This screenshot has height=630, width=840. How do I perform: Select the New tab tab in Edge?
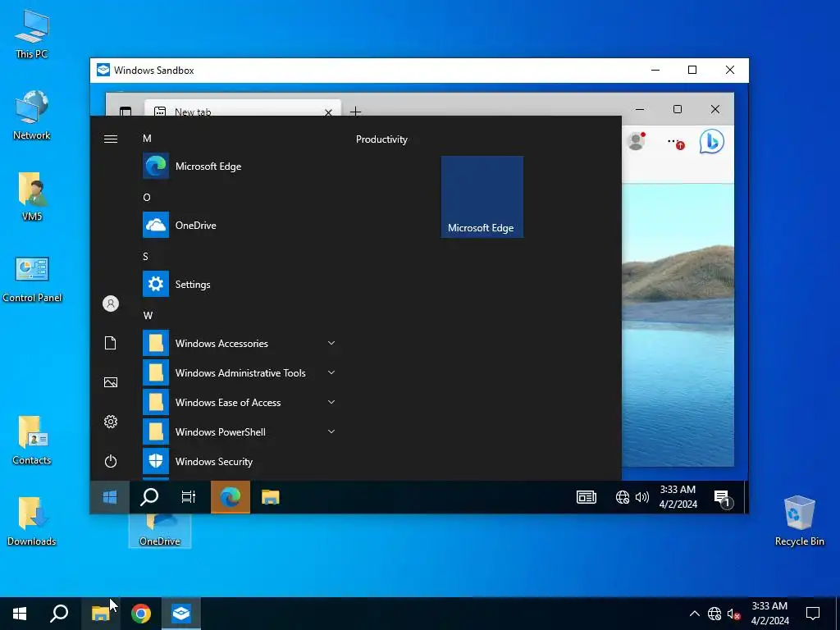tap(242, 109)
